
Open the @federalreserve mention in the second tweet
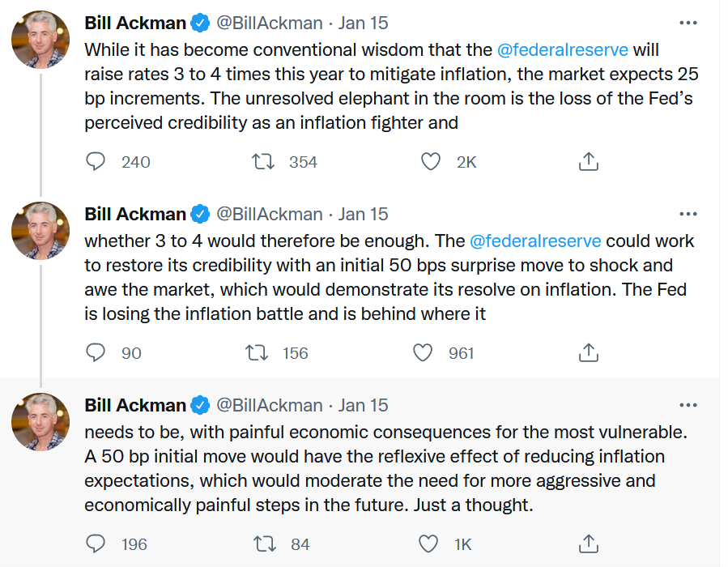tap(535, 241)
